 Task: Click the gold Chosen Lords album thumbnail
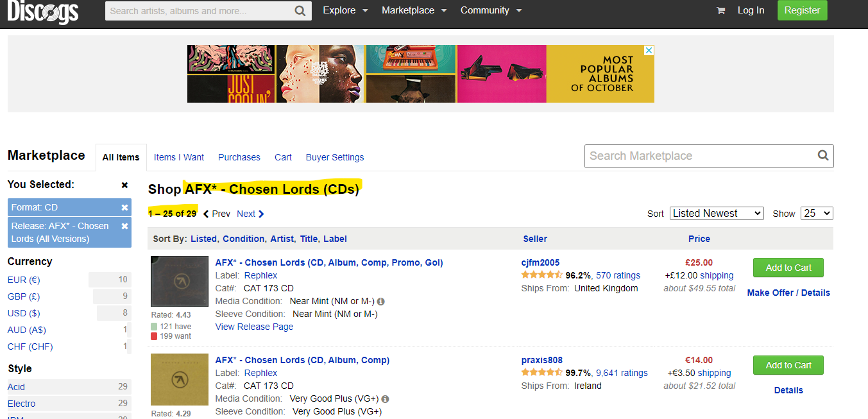click(x=180, y=379)
